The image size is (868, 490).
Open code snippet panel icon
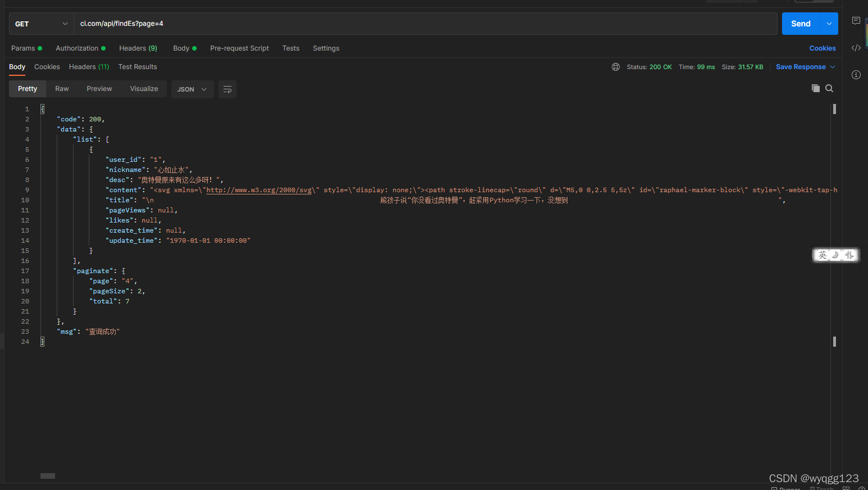(x=856, y=48)
